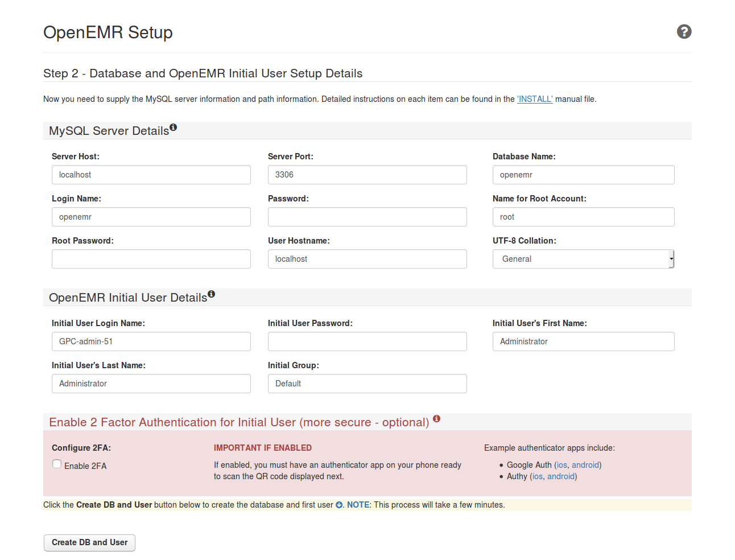Select the Database Name input
The width and height of the screenshot is (735, 560).
(583, 175)
